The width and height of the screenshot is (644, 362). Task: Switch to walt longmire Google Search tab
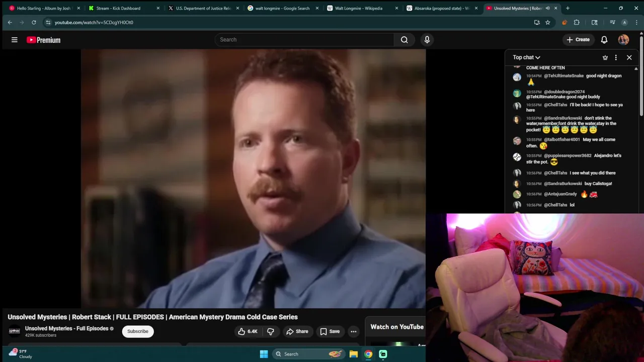(x=282, y=8)
